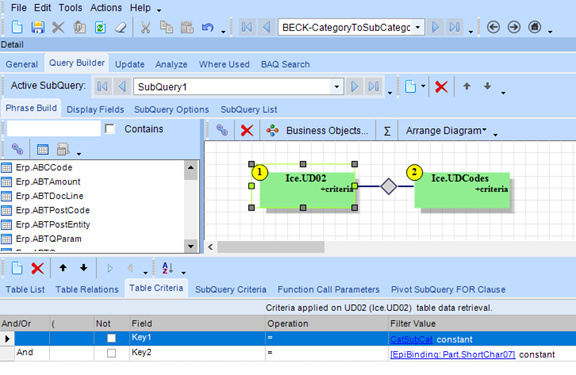Click the join diamond between tables
This screenshot has height=375, width=576.
389,186
